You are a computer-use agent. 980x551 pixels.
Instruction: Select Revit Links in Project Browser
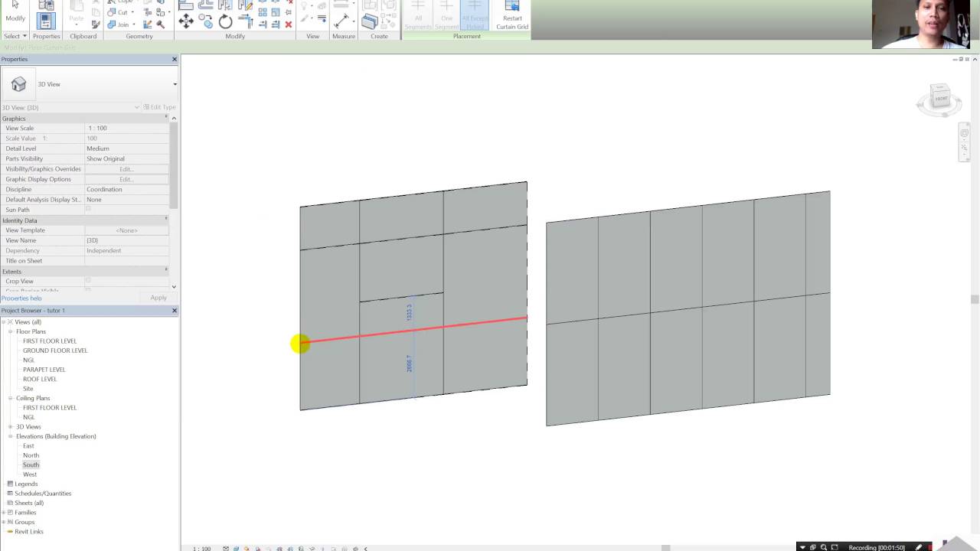(29, 531)
